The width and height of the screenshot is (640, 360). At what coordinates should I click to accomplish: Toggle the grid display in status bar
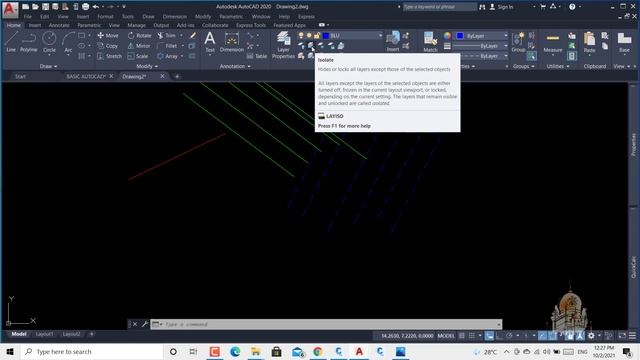pos(462,336)
